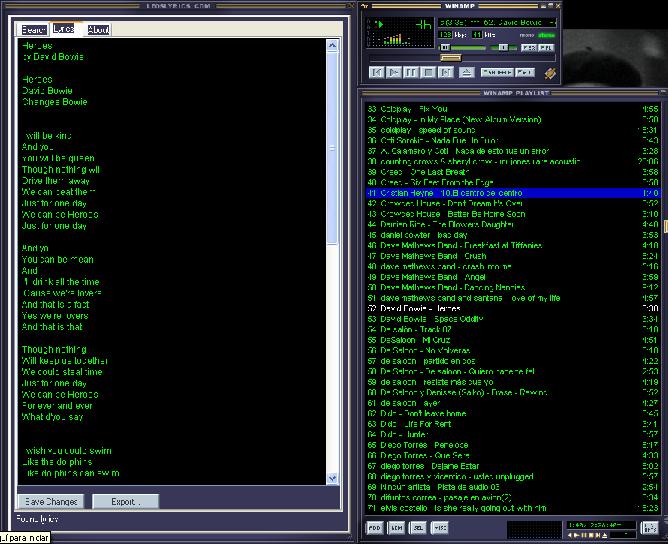Click the scrolling song title display
668x545 pixels.
tap(497, 23)
